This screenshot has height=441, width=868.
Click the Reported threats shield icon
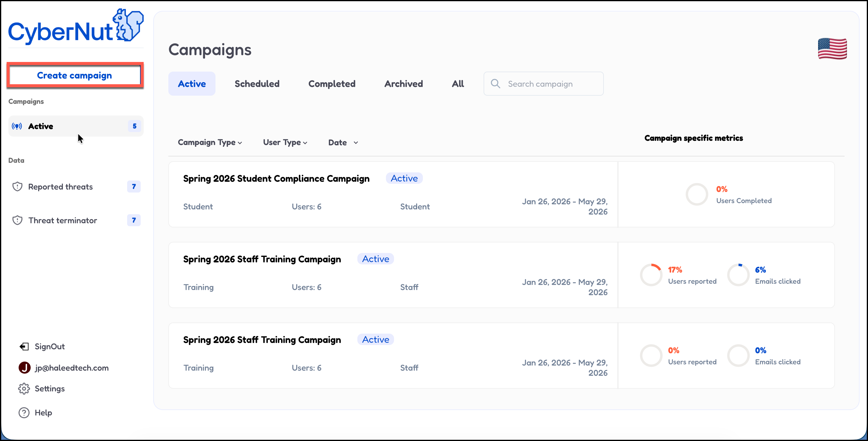(17, 187)
